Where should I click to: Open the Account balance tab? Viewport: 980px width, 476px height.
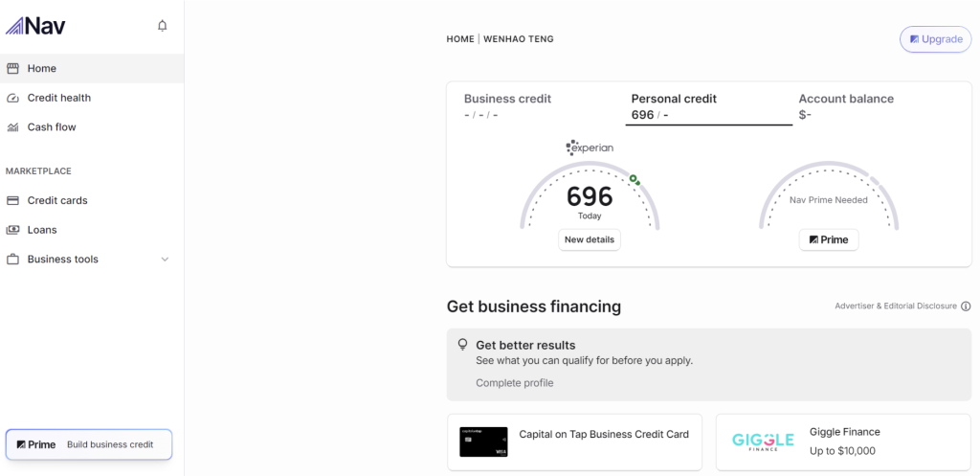point(846,106)
